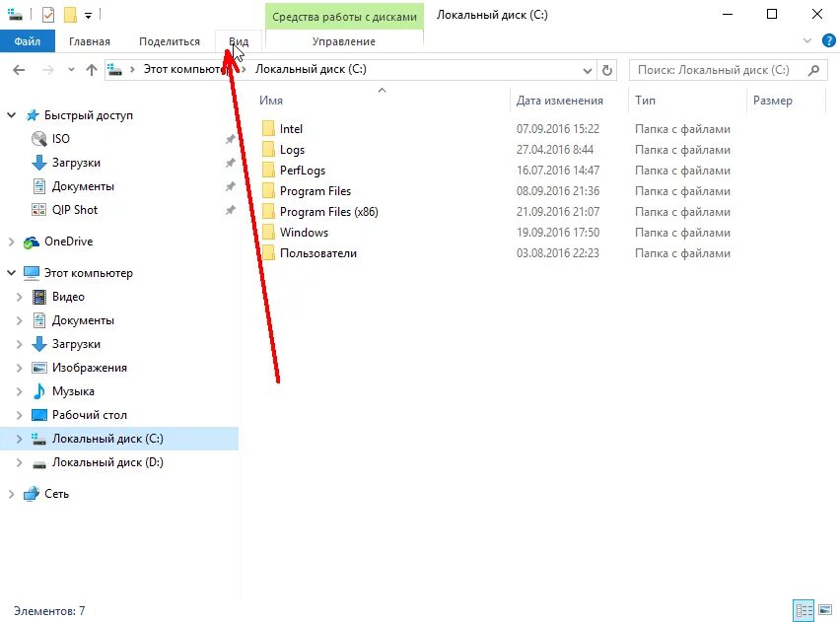Open Сеть in the navigation pane
This screenshot has width=840, height=622.
point(56,494)
